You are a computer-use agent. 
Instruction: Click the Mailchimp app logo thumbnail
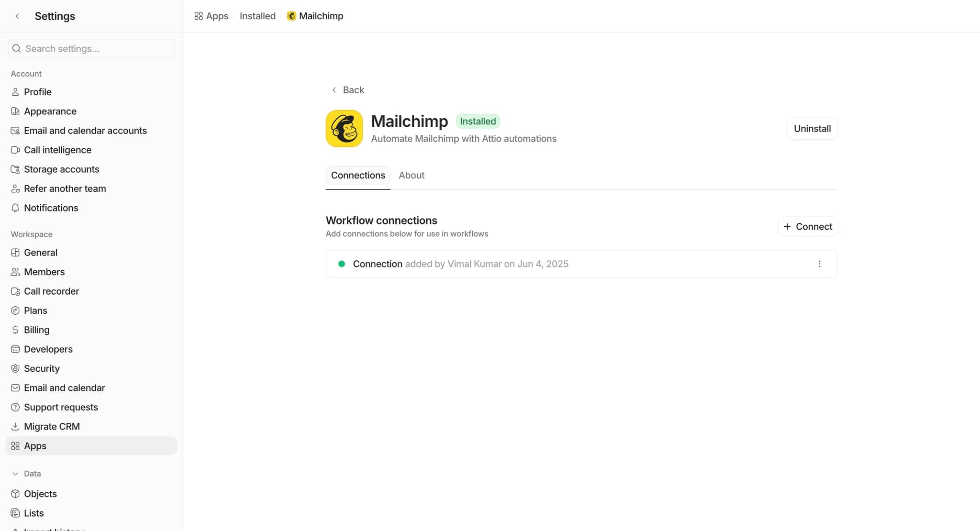click(x=344, y=128)
